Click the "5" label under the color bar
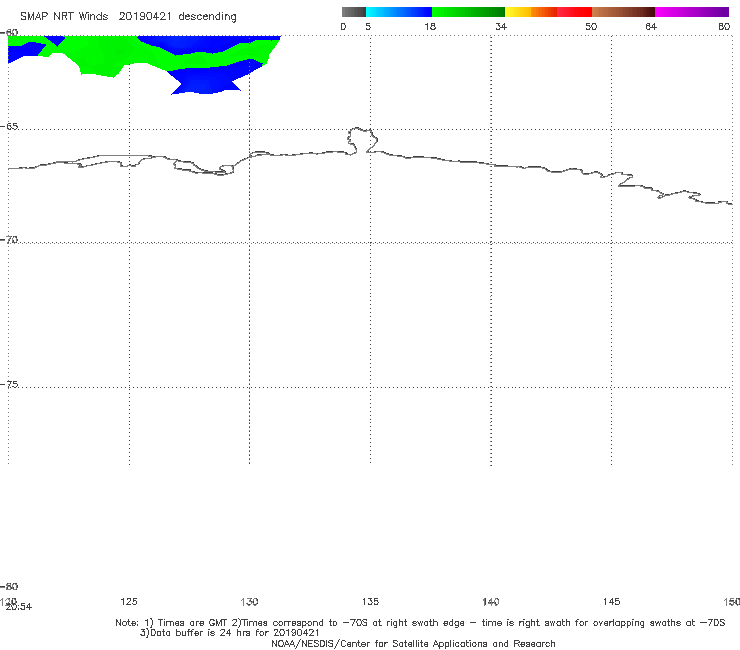Image resolution: width=740 pixels, height=650 pixels. [368, 26]
